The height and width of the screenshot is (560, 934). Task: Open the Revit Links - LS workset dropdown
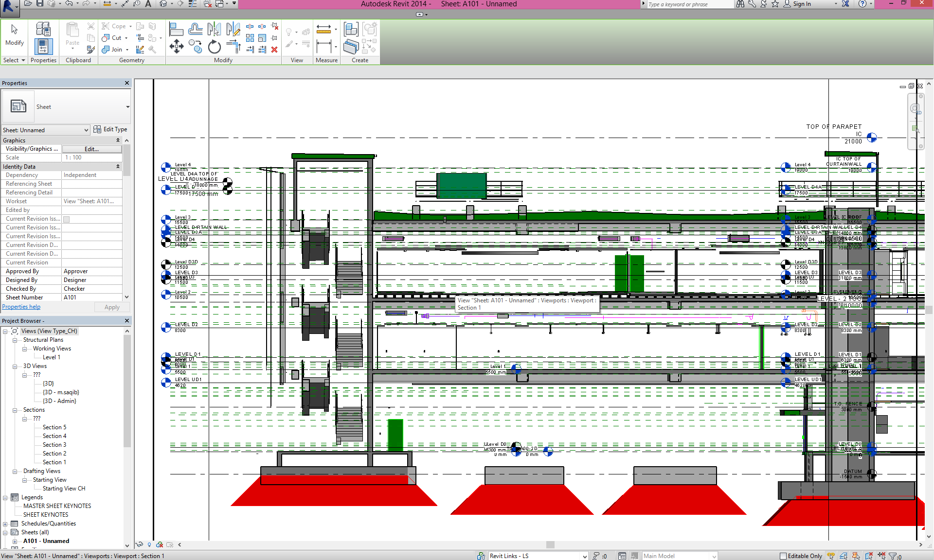pos(584,556)
